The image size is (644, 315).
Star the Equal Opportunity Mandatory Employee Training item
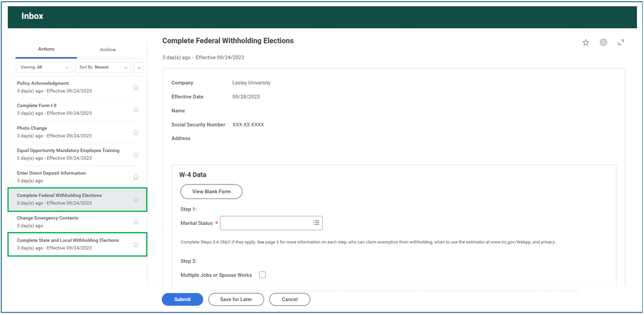136,155
